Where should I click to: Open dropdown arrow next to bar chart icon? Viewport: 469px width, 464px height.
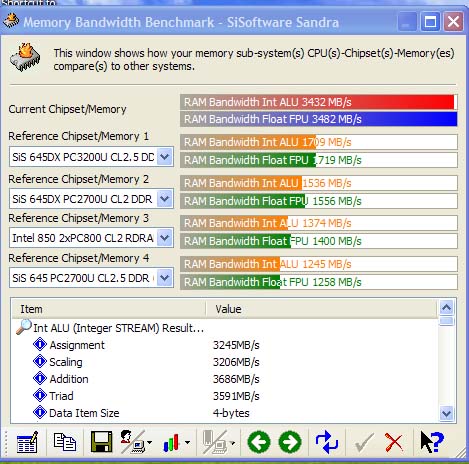coord(187,443)
